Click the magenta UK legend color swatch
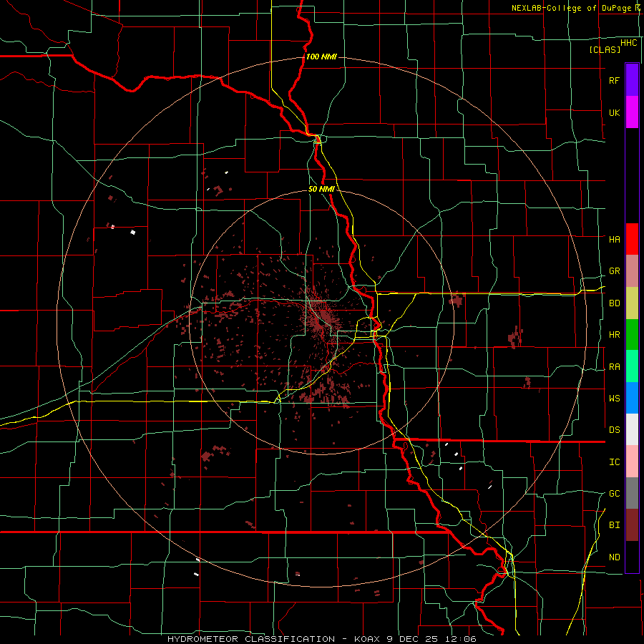Image resolution: width=644 pixels, height=644 pixels. click(x=632, y=112)
